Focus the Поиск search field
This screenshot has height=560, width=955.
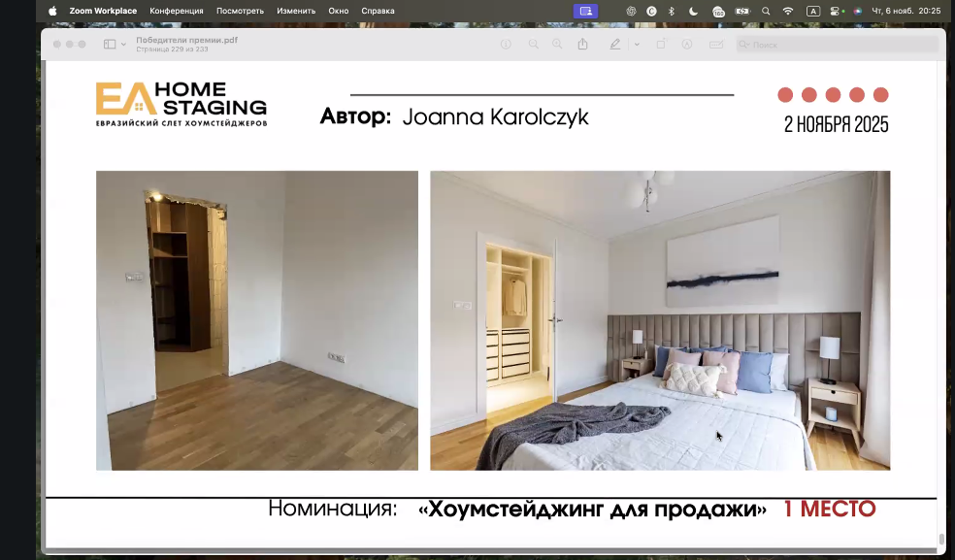(838, 45)
